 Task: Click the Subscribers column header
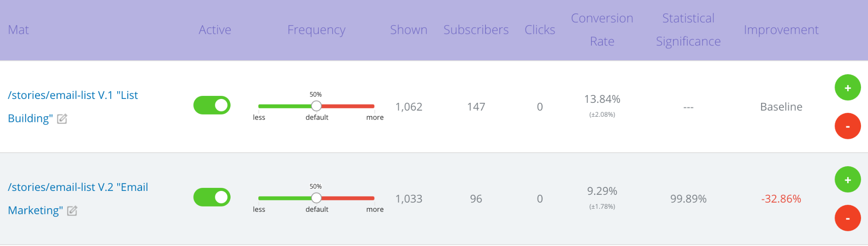pos(476,30)
